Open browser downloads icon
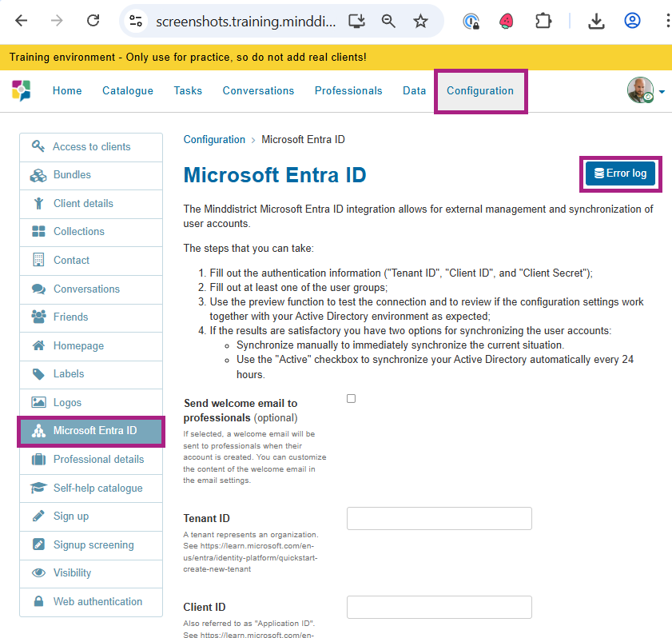This screenshot has width=672, height=638. point(596,21)
